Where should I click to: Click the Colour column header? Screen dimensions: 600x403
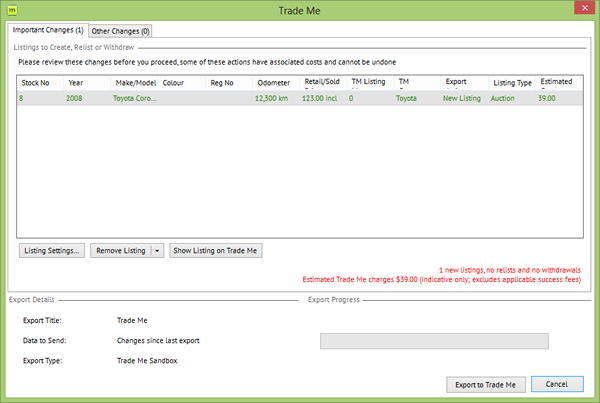pos(181,83)
